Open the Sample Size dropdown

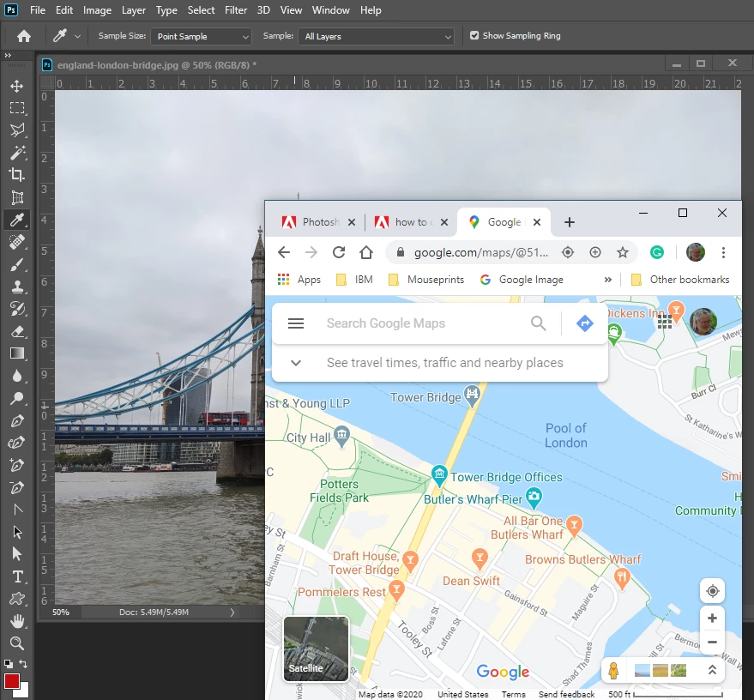point(201,37)
